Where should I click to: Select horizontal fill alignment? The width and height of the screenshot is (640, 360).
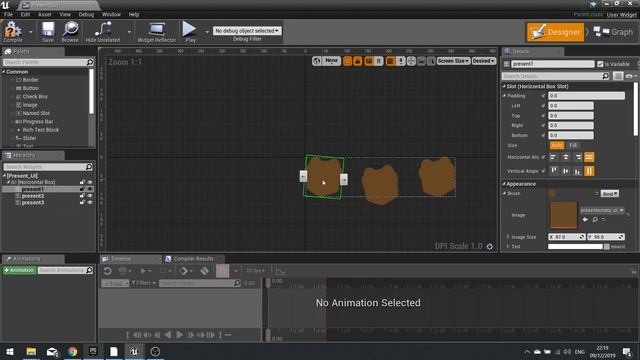(x=589, y=157)
